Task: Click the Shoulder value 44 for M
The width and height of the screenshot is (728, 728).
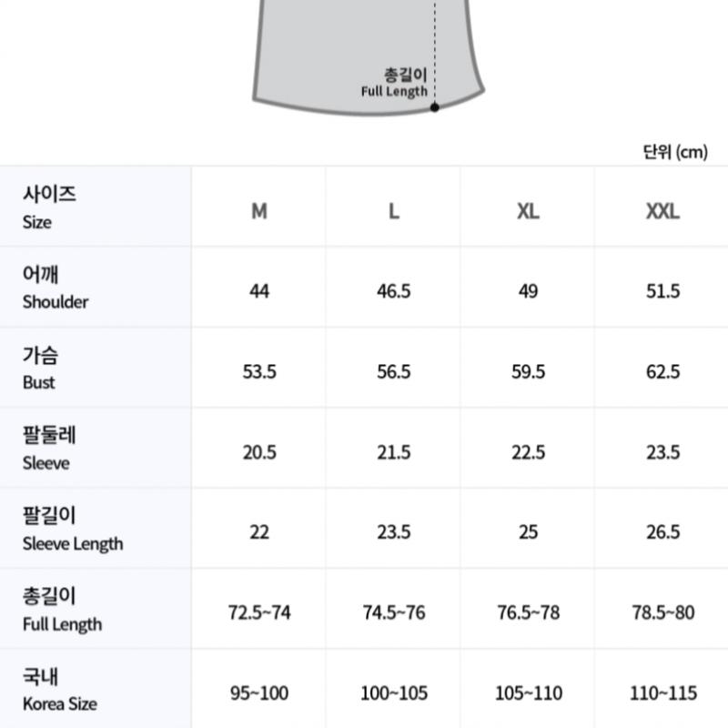Action: 259,291
